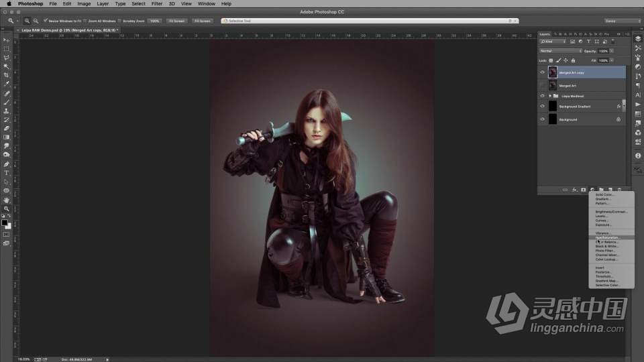Image resolution: width=644 pixels, height=362 pixels.
Task: Expand the Laipa Medieval group
Action: 550,96
